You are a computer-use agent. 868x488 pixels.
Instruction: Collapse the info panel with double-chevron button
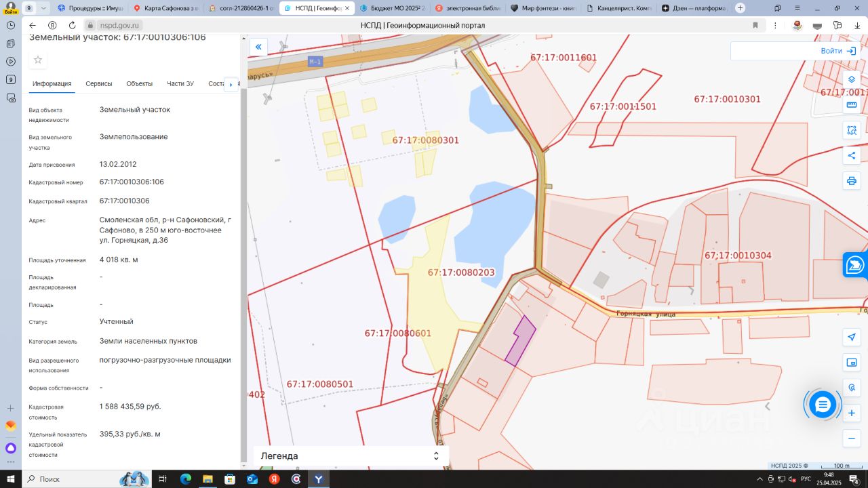click(258, 47)
